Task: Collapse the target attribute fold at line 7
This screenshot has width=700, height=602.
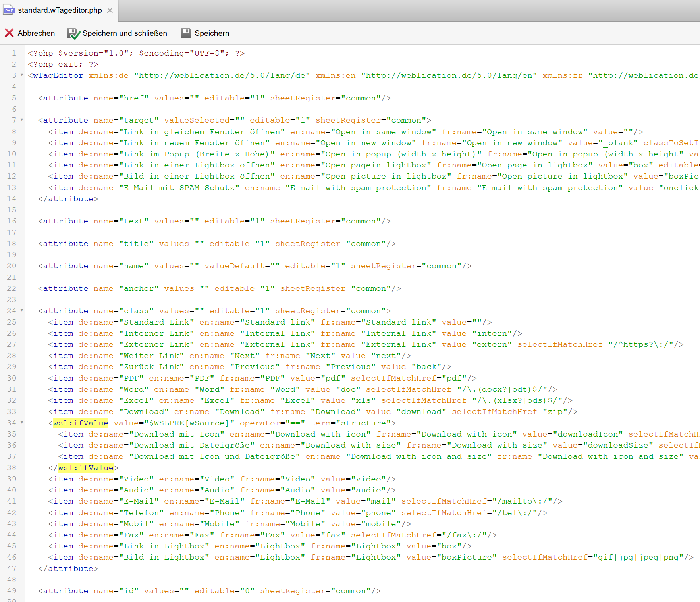Action: [22, 120]
